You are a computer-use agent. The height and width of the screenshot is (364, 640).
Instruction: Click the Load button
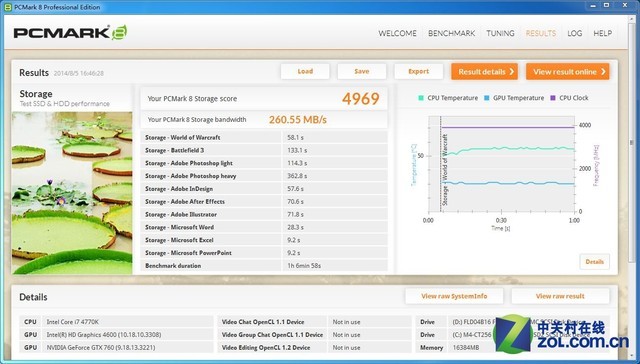click(305, 71)
